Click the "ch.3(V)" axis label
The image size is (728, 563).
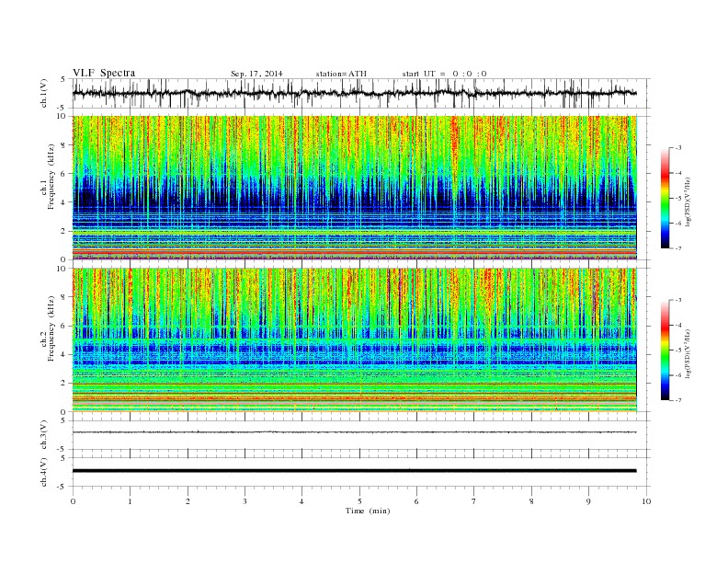pyautogui.click(x=43, y=435)
